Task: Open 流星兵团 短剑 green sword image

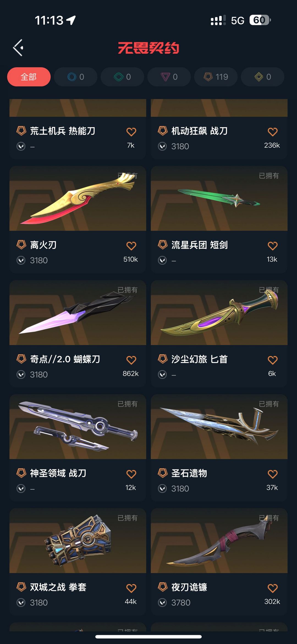Action: 219,198
